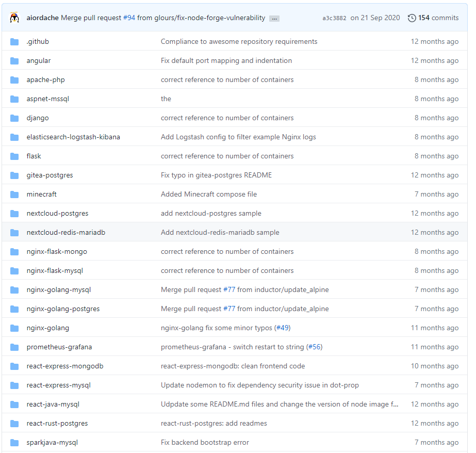This screenshot has height=453, width=476.
Task: Click the prometheus-grafana folder icon
Action: tap(14, 347)
